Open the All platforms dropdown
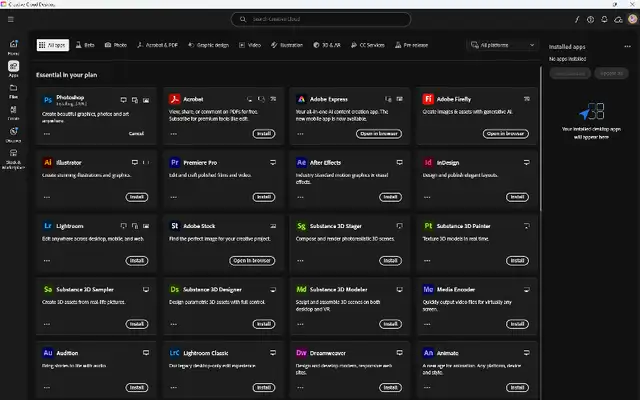640x400 pixels. click(x=502, y=45)
